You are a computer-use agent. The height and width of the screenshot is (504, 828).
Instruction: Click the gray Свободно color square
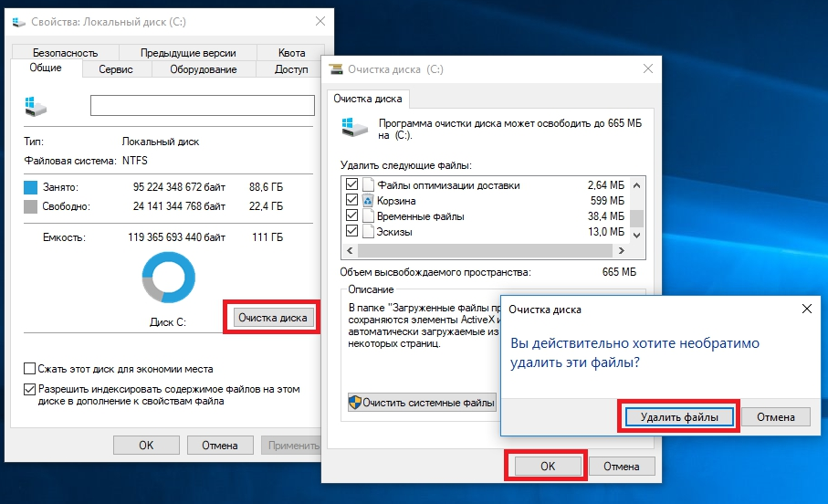click(x=31, y=206)
